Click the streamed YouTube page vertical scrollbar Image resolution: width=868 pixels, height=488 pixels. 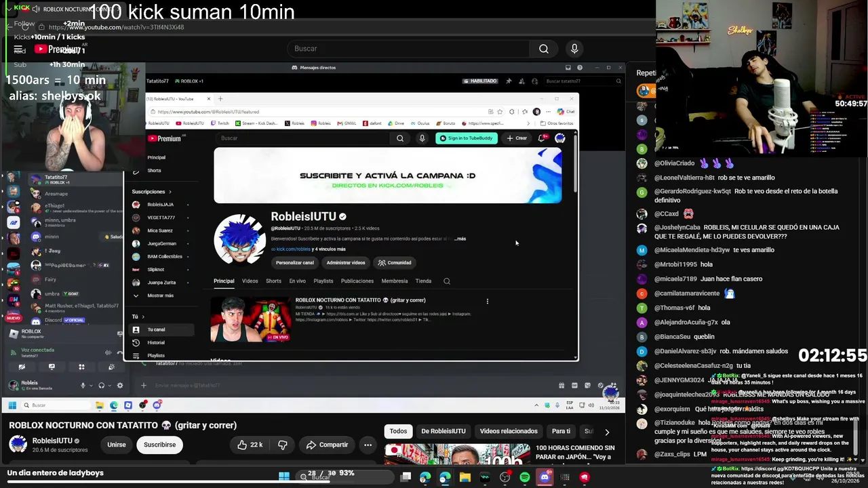(x=576, y=163)
